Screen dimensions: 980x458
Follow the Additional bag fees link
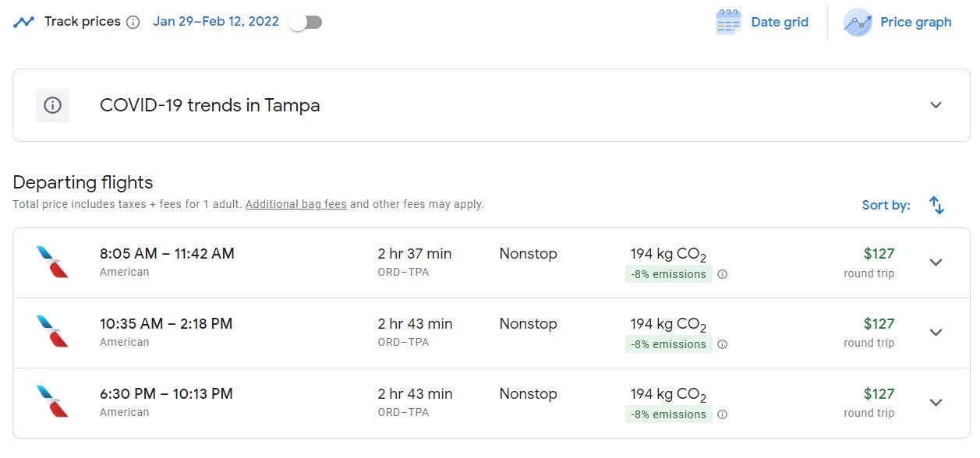click(x=295, y=204)
